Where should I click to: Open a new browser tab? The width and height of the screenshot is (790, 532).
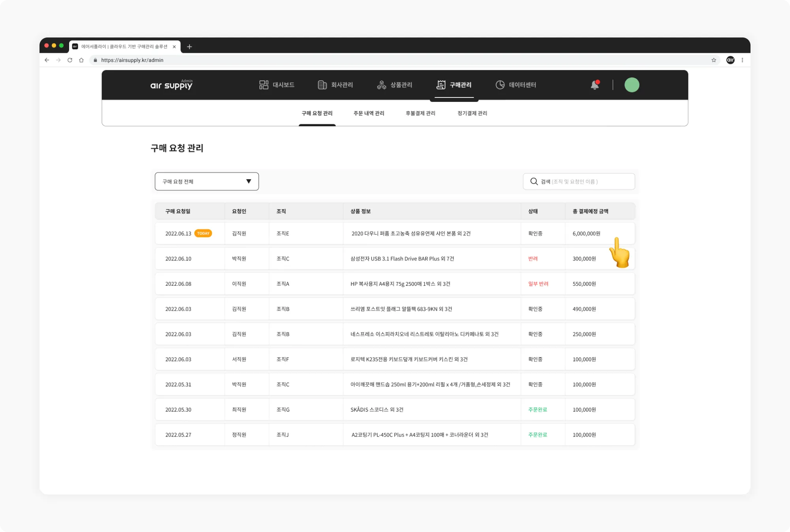(189, 47)
